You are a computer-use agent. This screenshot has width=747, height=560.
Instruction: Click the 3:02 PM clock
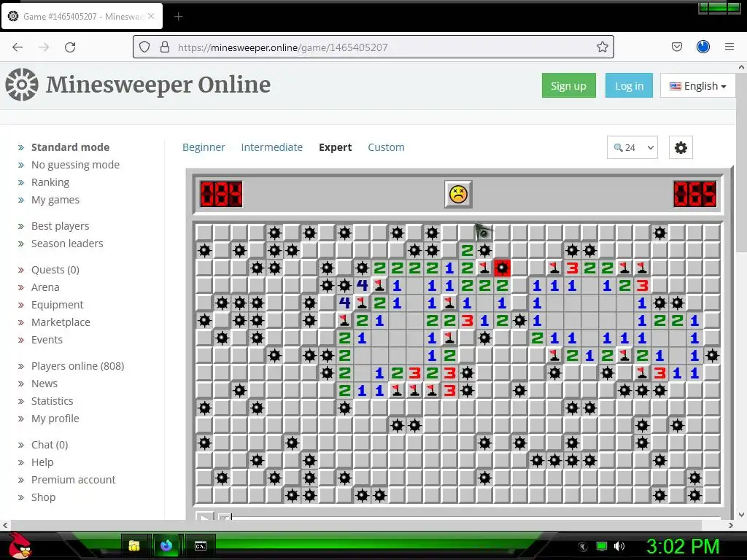click(x=683, y=546)
